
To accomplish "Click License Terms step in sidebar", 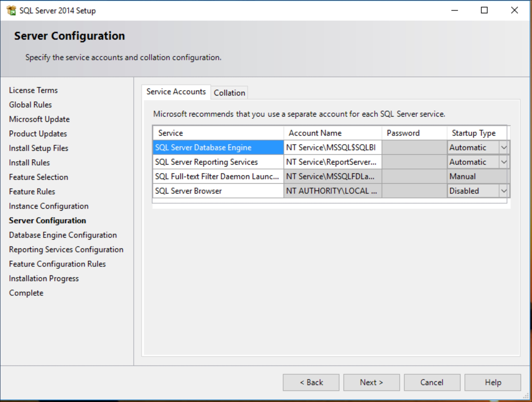I will 33,90.
